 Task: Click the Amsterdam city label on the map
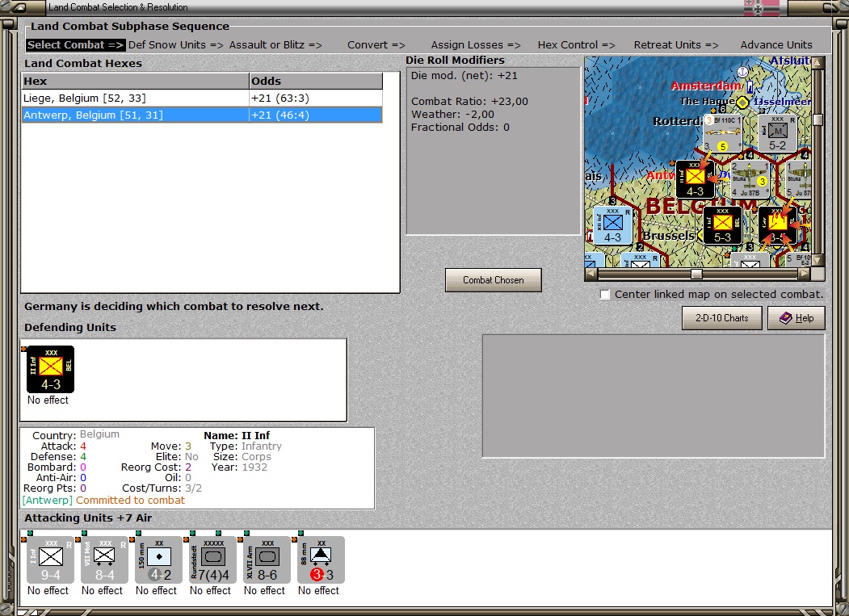click(x=705, y=86)
